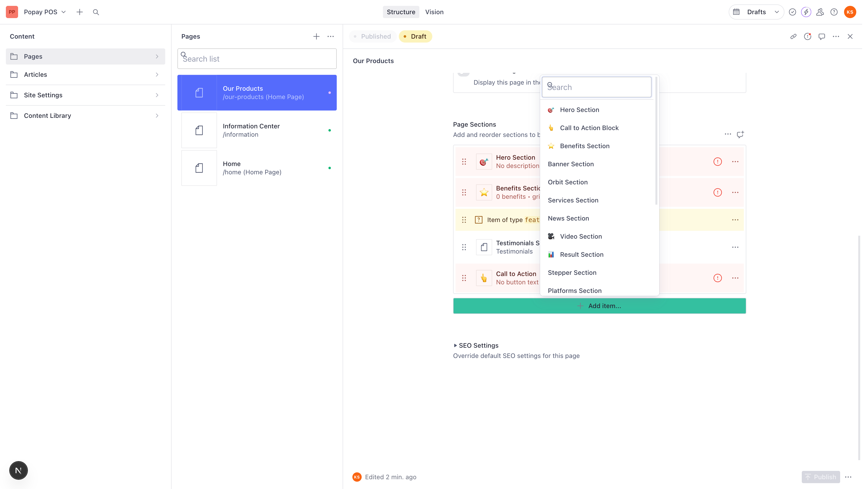Expand the Pages folder chevron
The image size is (868, 489).
pos(157,56)
